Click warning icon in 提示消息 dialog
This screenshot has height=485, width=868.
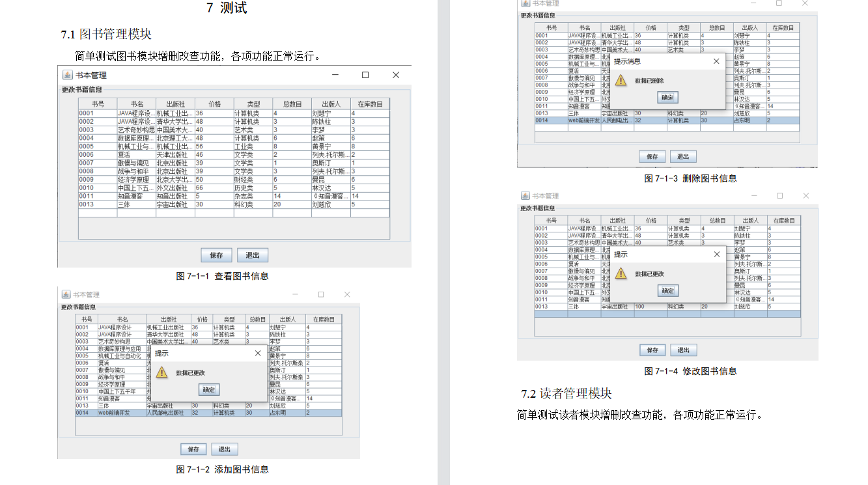[x=621, y=81]
